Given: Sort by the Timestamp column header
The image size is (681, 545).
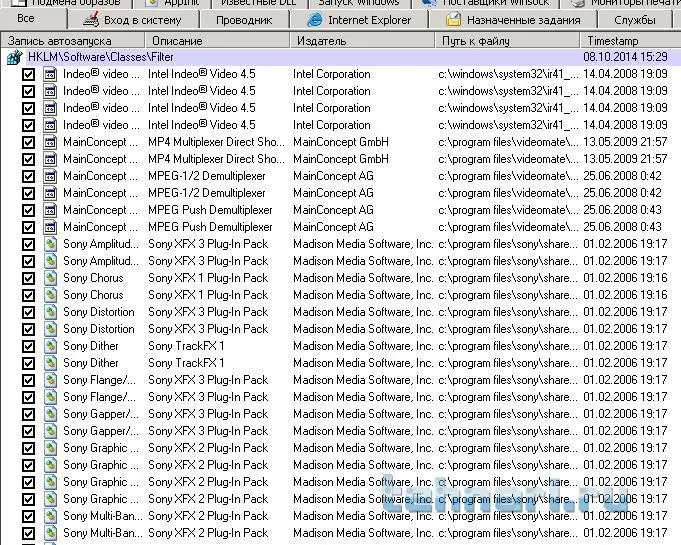Looking at the screenshot, I should (630, 41).
